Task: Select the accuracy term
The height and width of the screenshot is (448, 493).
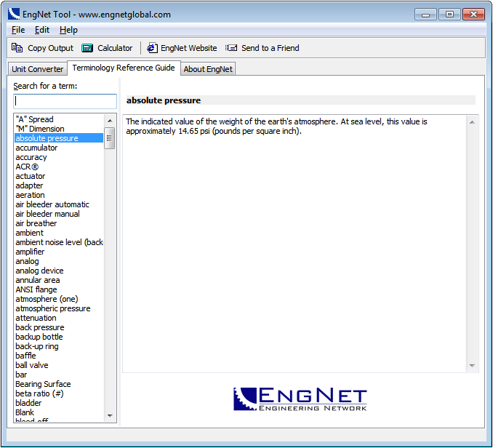Action: pos(59,157)
